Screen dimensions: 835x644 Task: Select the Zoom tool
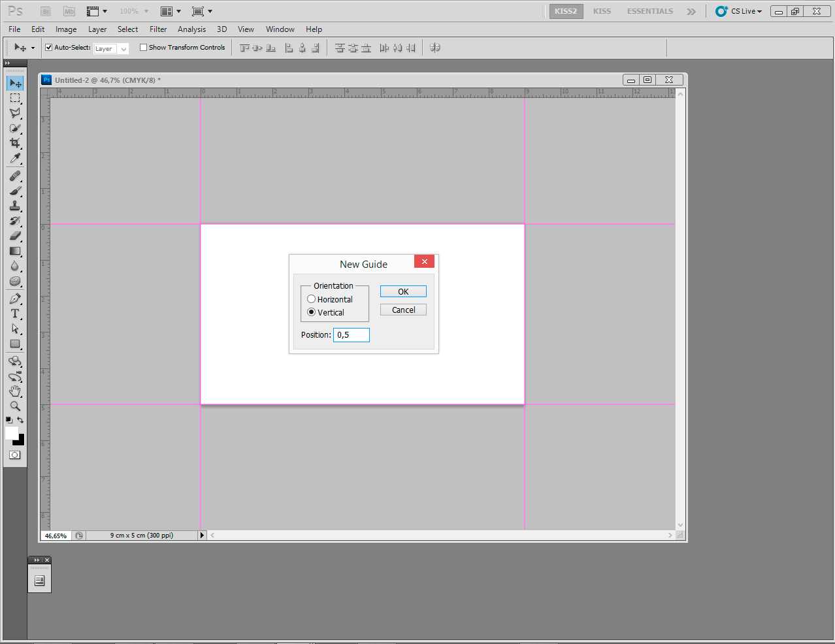(x=15, y=406)
